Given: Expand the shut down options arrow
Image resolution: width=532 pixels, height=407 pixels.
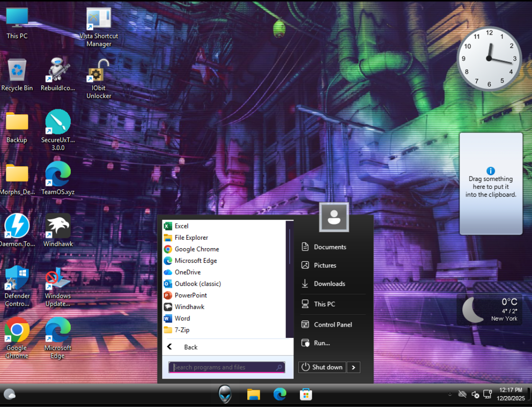Looking at the screenshot, I should (353, 367).
